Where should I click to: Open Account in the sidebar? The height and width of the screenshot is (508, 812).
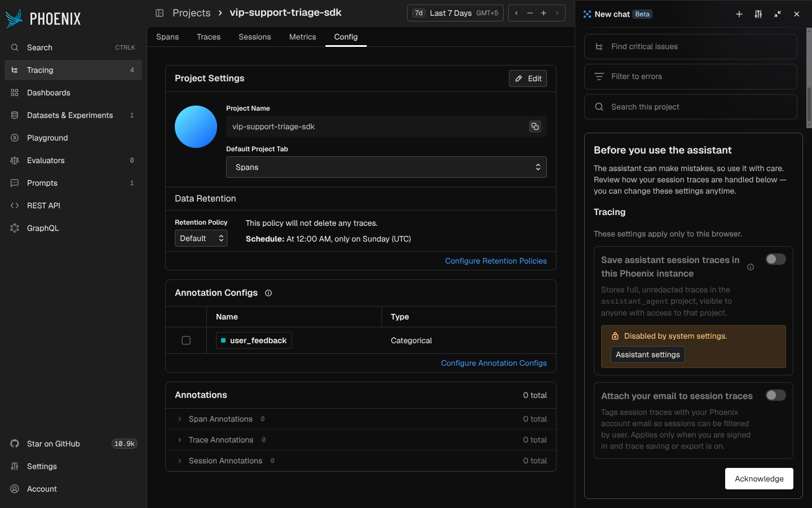tap(73, 489)
